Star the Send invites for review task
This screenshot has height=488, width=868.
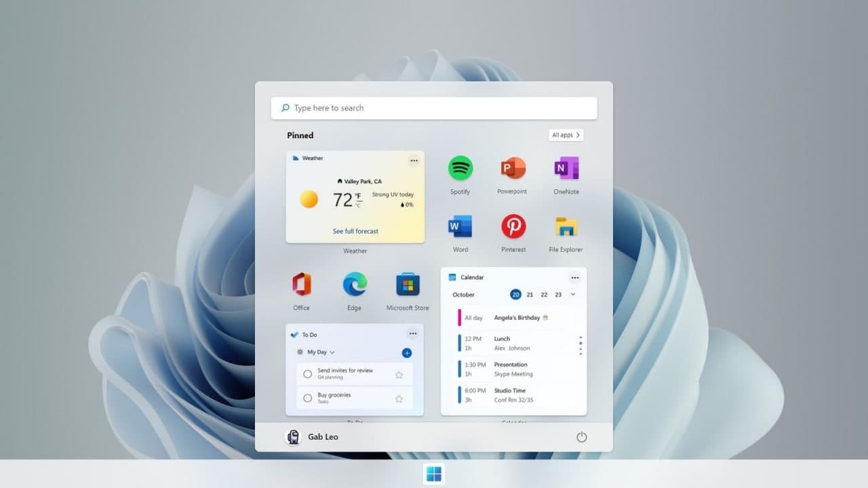[x=399, y=374]
